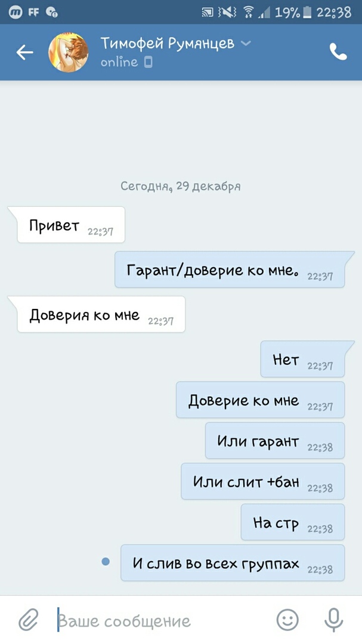Tap the back arrow to leave chat
The height and width of the screenshot is (644, 362).
(24, 52)
